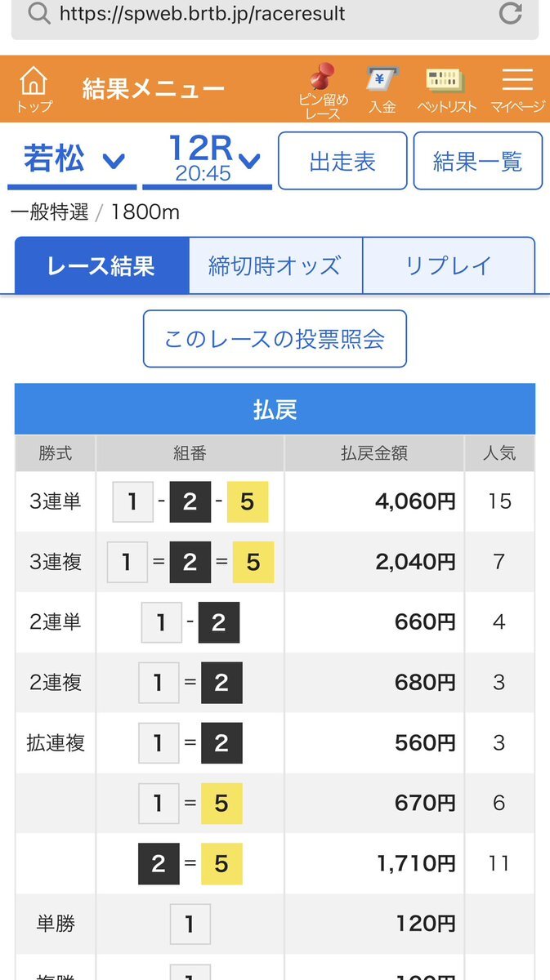
Task: Open ピン留めレース pinned races
Action: point(323,91)
